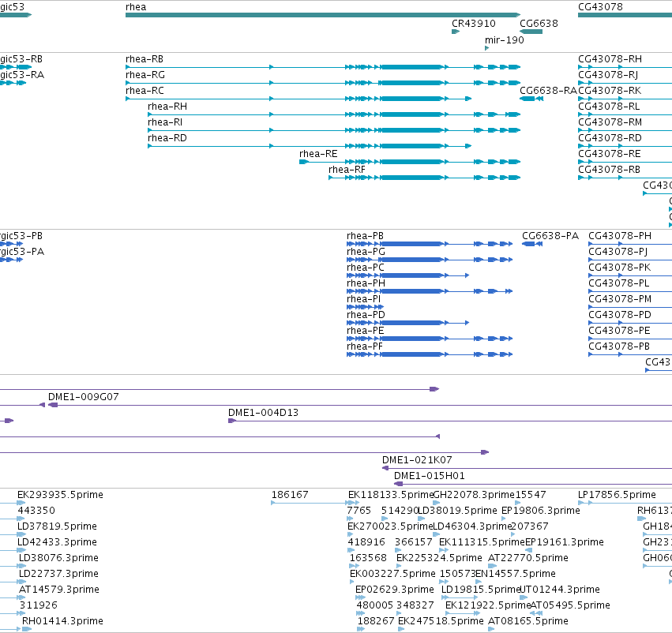Select the DME1-009G07 BAC label
The width and height of the screenshot is (672, 633).
tap(84, 397)
